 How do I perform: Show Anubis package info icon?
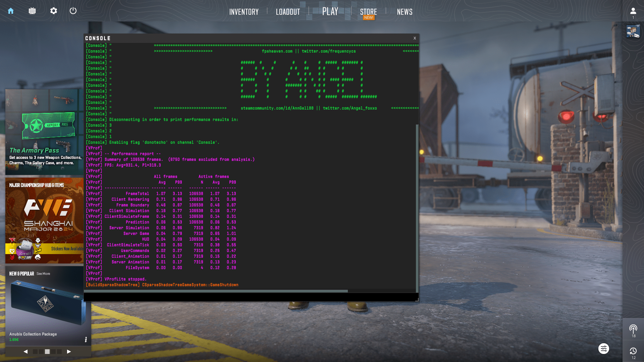coord(86,340)
